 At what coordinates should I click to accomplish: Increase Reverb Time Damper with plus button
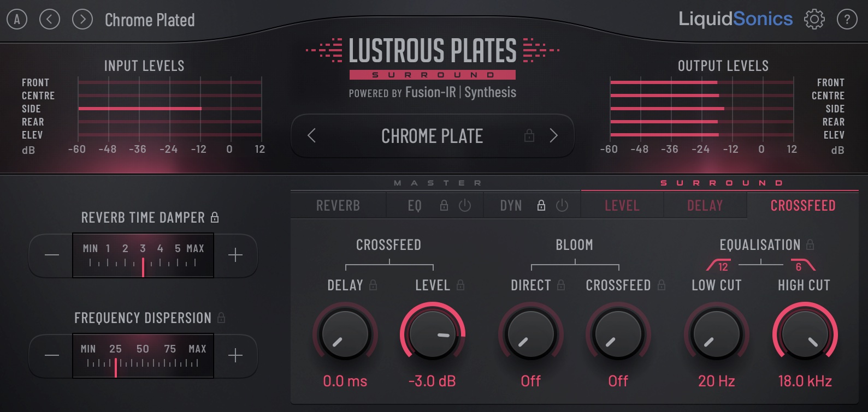point(235,255)
